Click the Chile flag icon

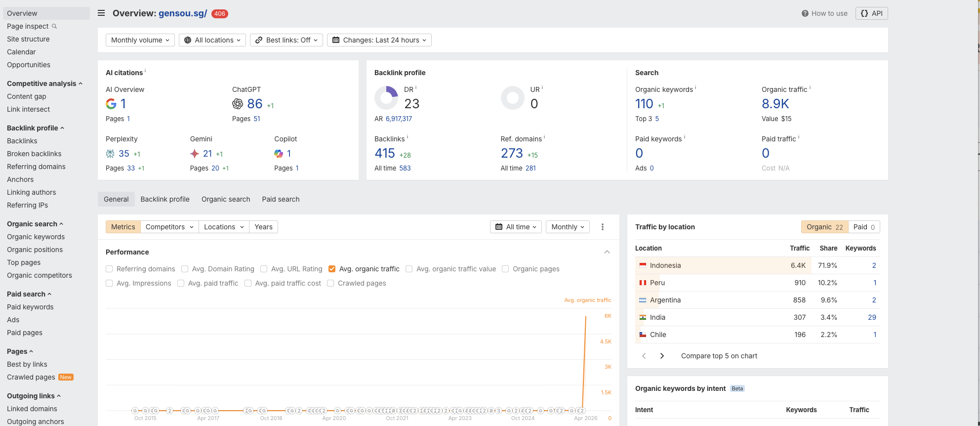click(x=643, y=335)
